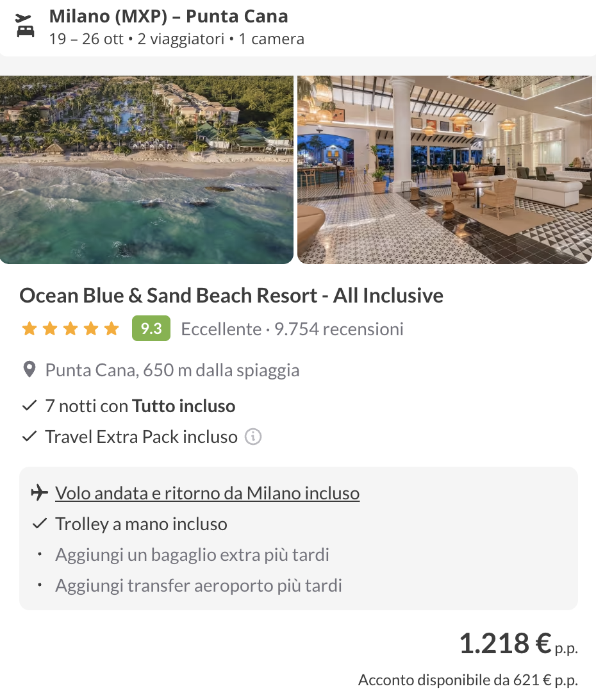Screen dimensions: 596x700
Task: Click Acconto disponibile da 621 € p.p.
Action: (x=468, y=680)
